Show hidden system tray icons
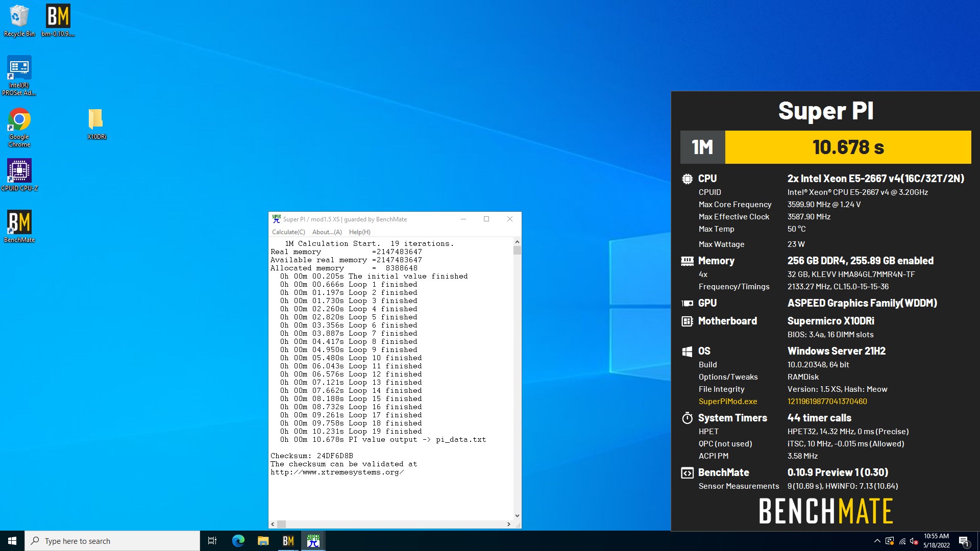 pos(877,541)
